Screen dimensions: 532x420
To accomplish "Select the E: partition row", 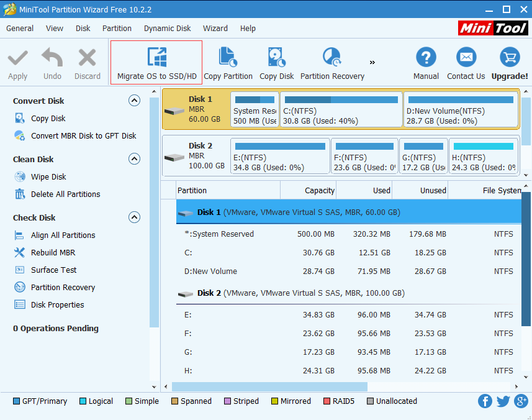I will click(349, 315).
